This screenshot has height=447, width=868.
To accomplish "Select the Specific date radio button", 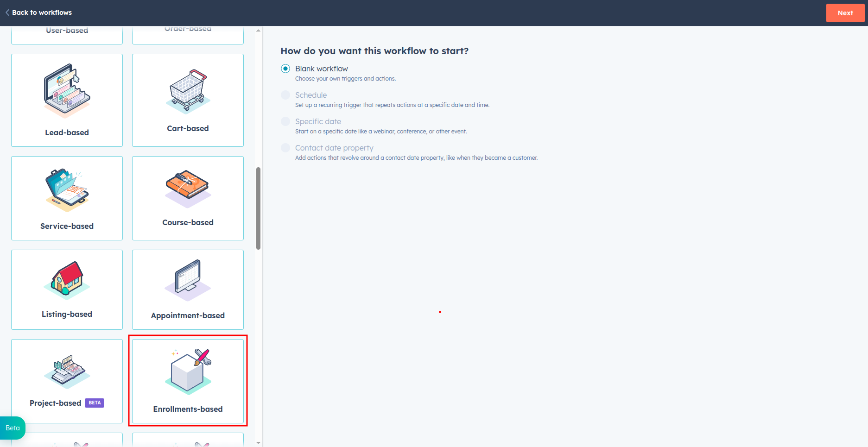I will pos(285,121).
